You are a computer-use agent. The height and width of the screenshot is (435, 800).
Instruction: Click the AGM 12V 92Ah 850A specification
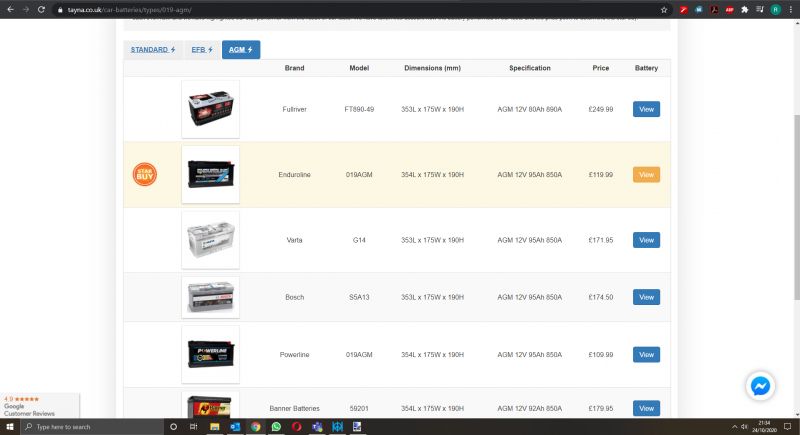(530, 408)
